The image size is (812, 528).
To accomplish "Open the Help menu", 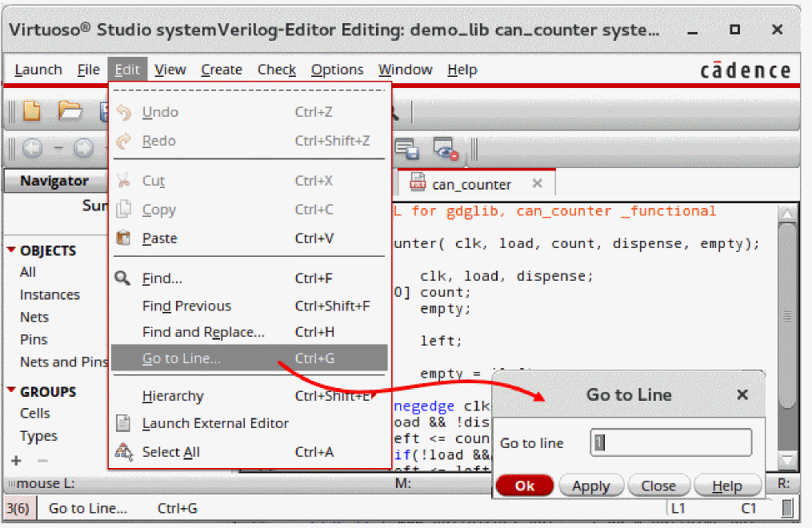I will coord(462,70).
